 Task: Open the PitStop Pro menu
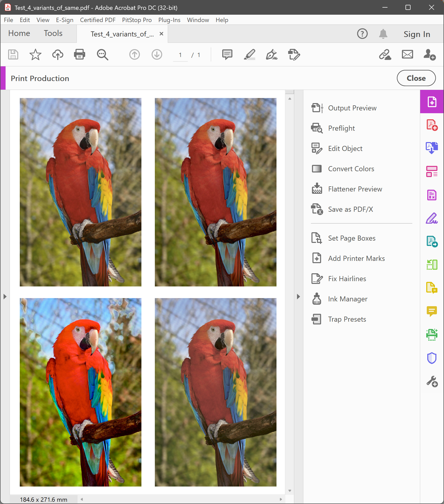click(x=137, y=20)
